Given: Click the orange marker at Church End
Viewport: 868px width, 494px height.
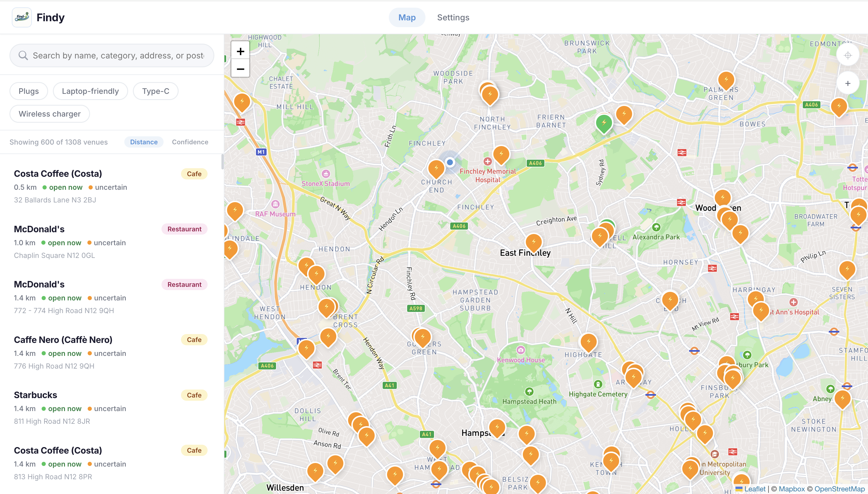Looking at the screenshot, I should tap(436, 168).
